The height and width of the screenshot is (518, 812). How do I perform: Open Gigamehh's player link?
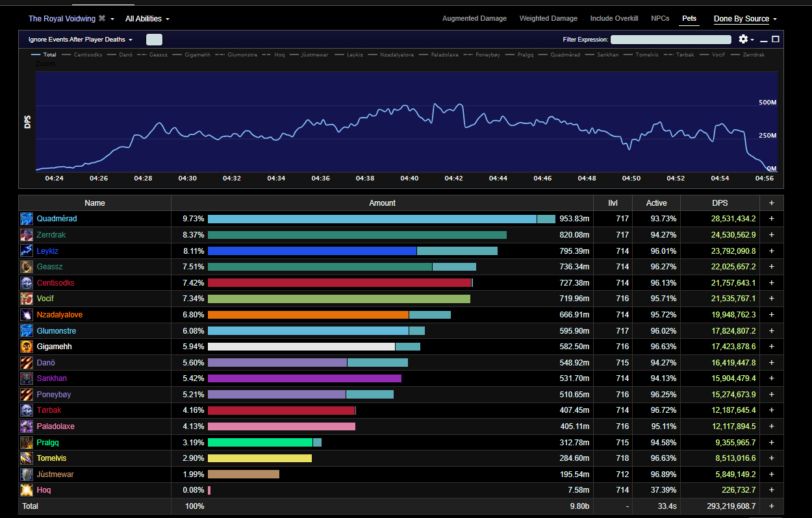pos(55,347)
